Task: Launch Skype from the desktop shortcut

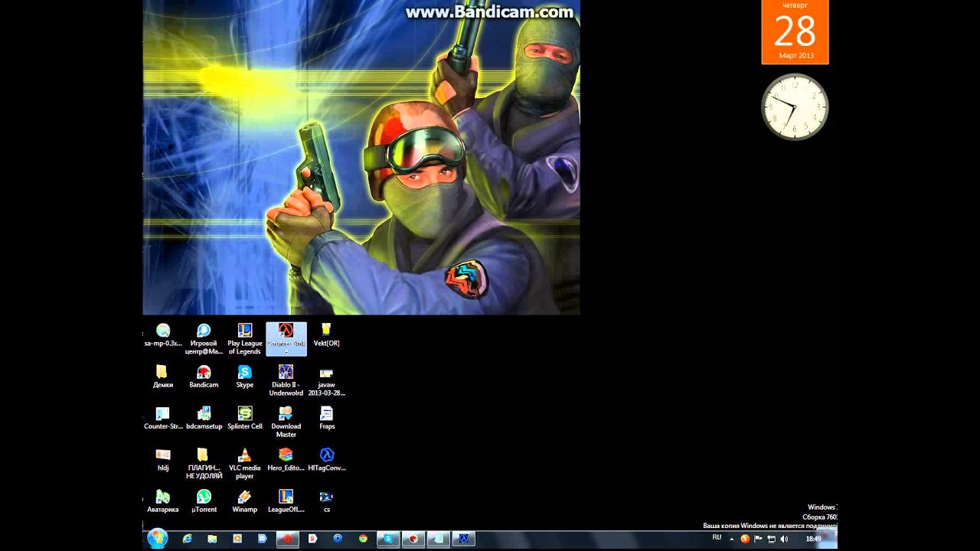Action: 245,377
